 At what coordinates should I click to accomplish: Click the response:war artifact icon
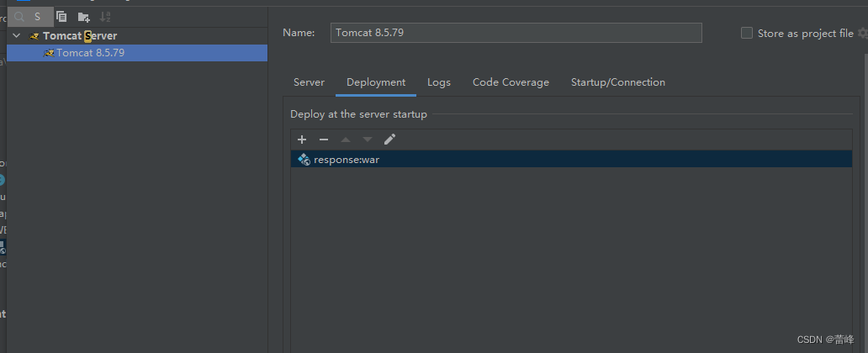(304, 160)
